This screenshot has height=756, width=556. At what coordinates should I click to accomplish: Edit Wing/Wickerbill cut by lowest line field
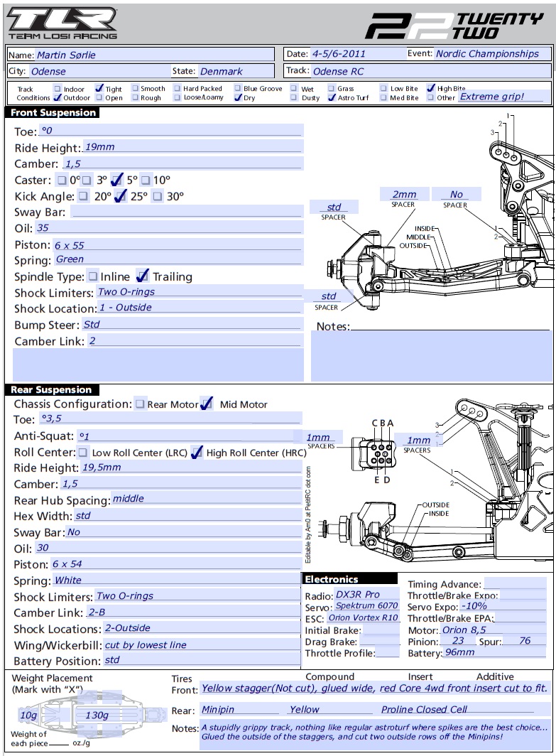point(202,644)
